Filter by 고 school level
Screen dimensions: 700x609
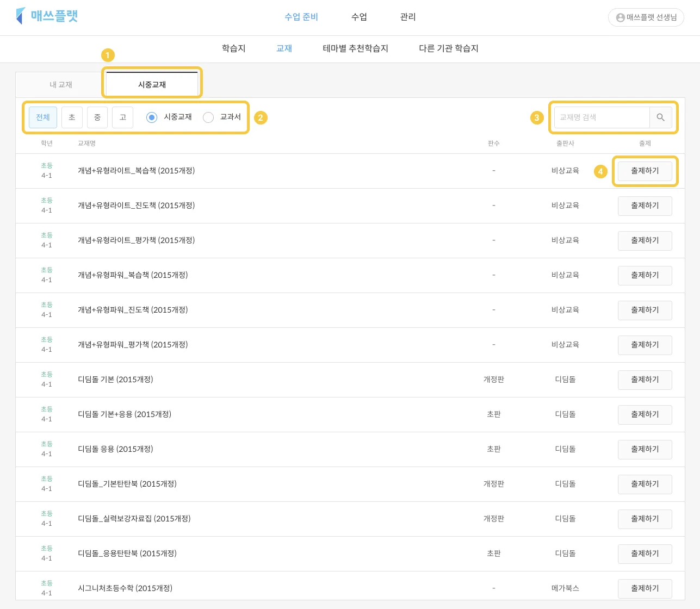123,117
